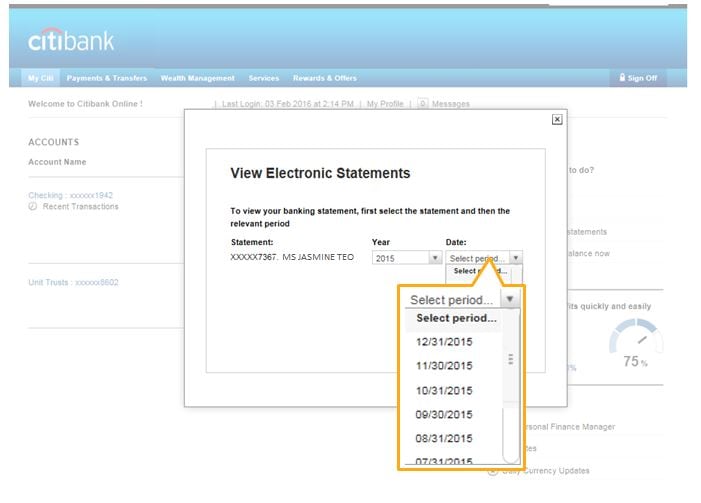The image size is (701, 503).
Task: Click the arrow on enlarged Select period box
Action: point(510,300)
